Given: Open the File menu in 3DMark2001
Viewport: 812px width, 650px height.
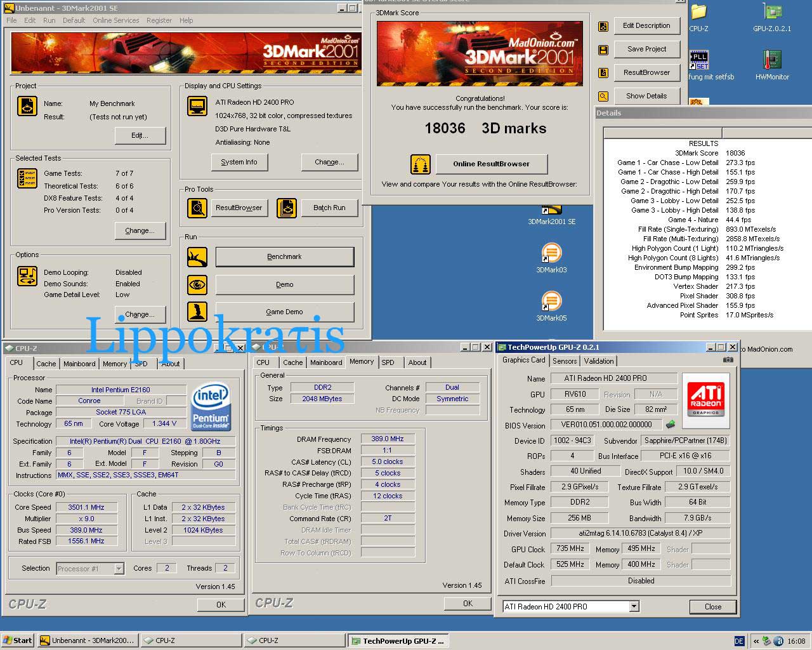Looking at the screenshot, I should pos(11,20).
